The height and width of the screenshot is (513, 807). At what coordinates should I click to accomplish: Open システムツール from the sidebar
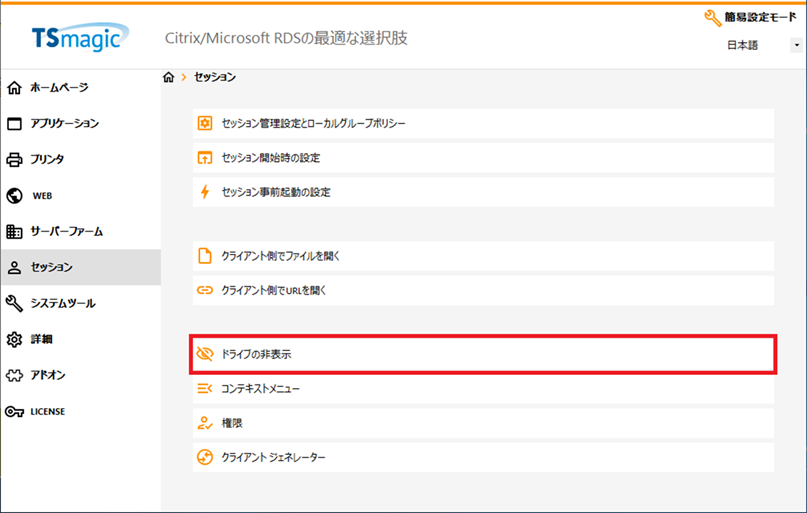tap(62, 303)
